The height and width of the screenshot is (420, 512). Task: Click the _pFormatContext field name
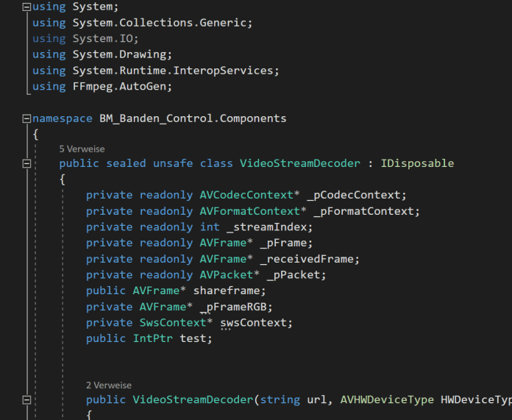366,211
